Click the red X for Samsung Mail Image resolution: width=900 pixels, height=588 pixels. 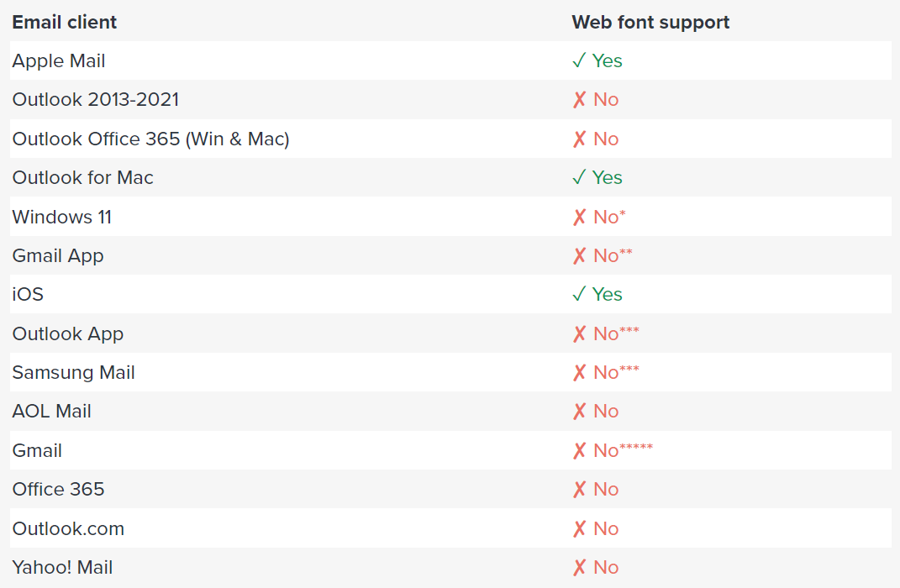click(579, 373)
